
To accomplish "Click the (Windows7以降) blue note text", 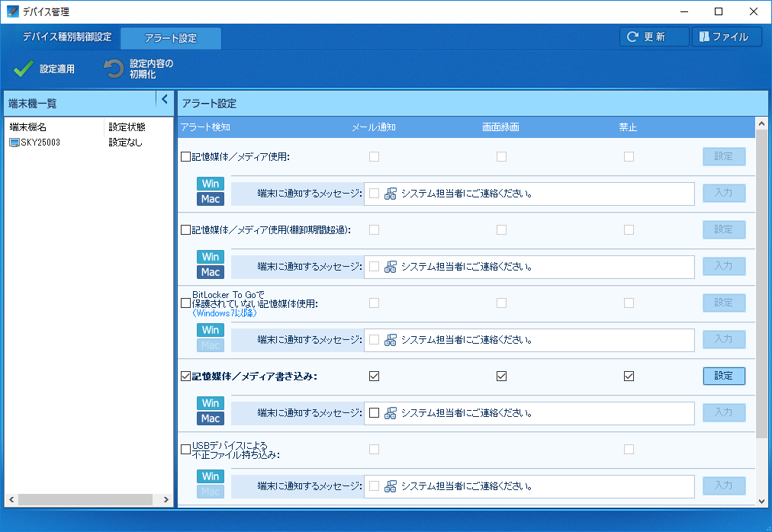I will [x=224, y=313].
